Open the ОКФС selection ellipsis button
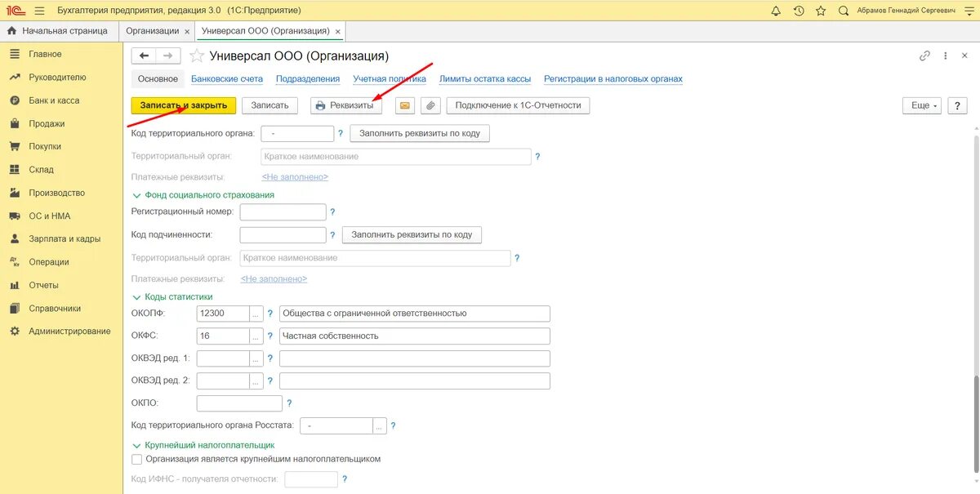 [x=256, y=336]
